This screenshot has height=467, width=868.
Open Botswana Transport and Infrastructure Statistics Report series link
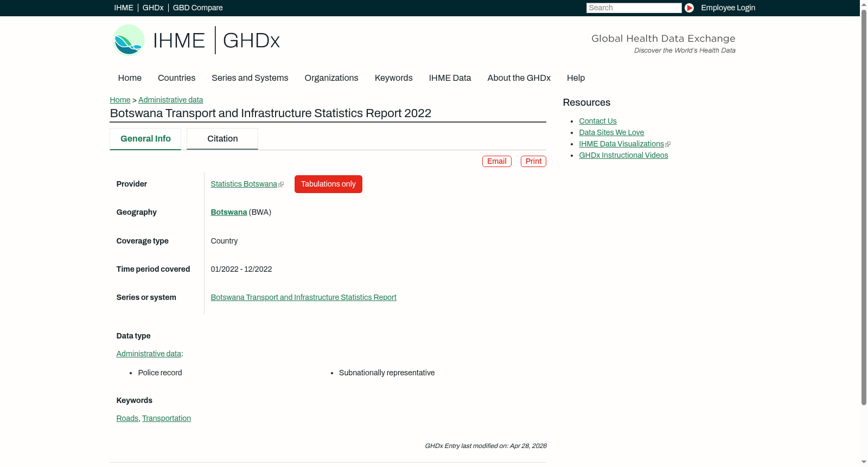[303, 297]
